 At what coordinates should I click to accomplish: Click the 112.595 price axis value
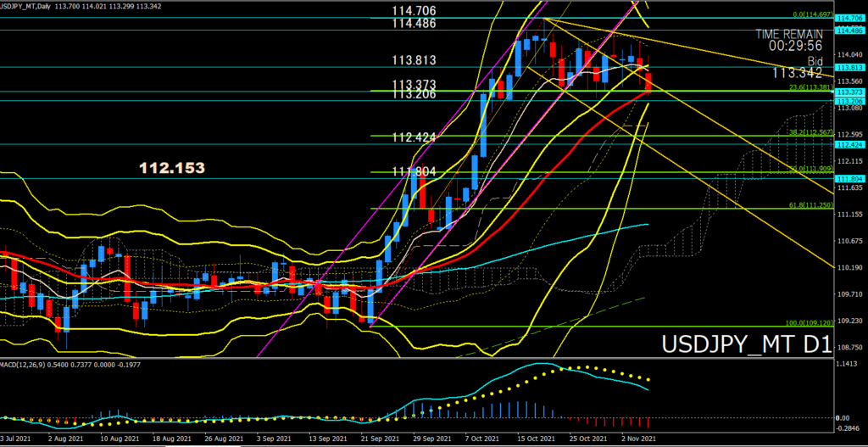pyautogui.click(x=849, y=135)
